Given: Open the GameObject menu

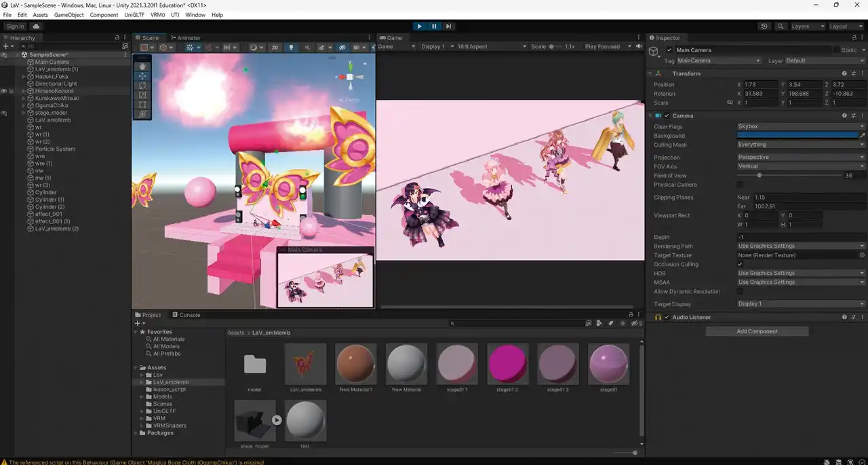Looking at the screenshot, I should tap(68, 15).
